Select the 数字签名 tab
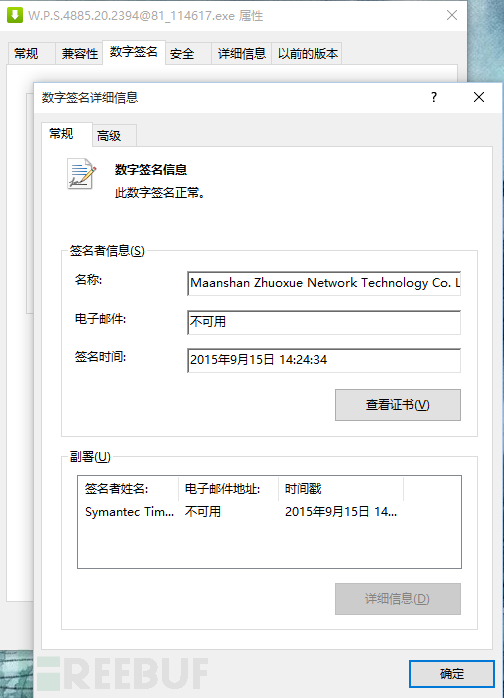Viewport: 504px width, 698px height. click(134, 52)
